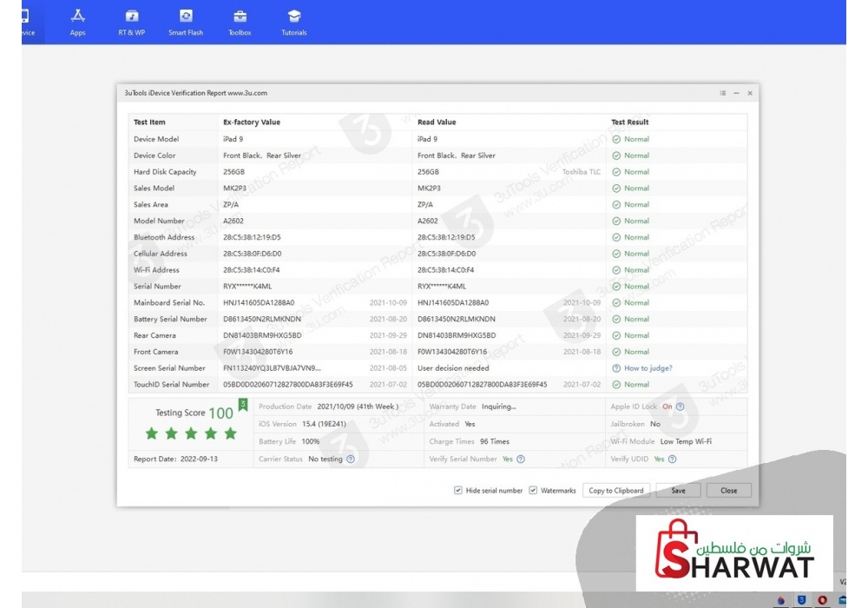Open Smart Flash from top navigation
This screenshot has width=868, height=608.
pos(186,21)
